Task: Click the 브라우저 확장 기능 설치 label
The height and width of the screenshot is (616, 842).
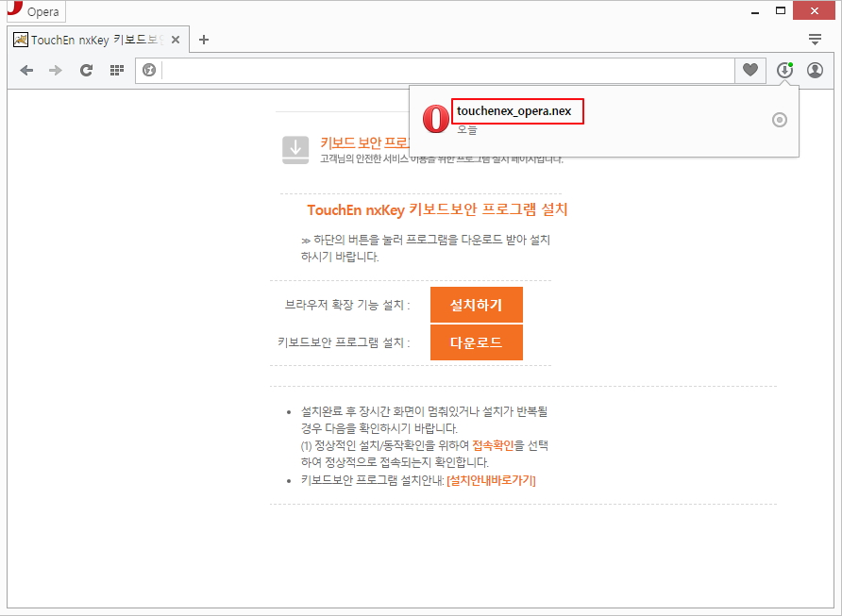Action: click(346, 306)
